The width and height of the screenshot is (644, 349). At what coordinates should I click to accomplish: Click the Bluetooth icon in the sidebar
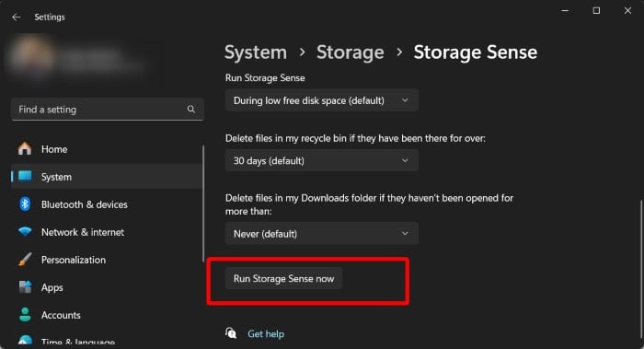tap(25, 204)
